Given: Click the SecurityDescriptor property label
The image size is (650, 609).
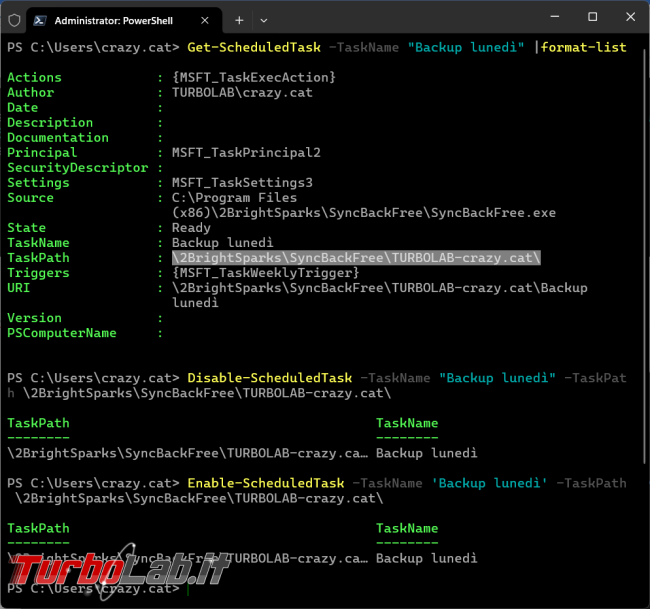Looking at the screenshot, I should click(78, 168).
